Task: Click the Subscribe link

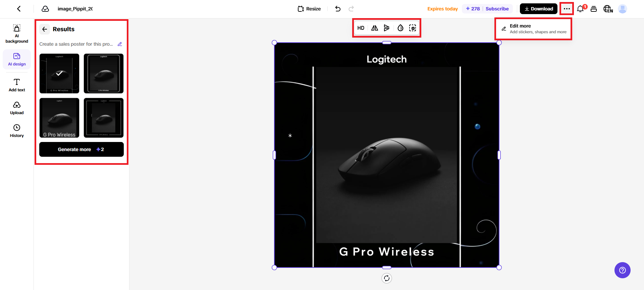Action: click(x=497, y=9)
